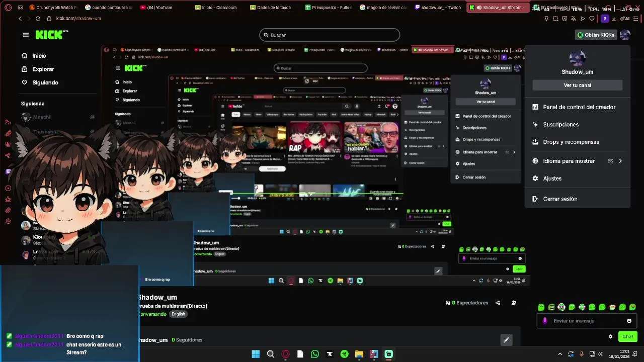Click the Conversando category link

click(152, 314)
